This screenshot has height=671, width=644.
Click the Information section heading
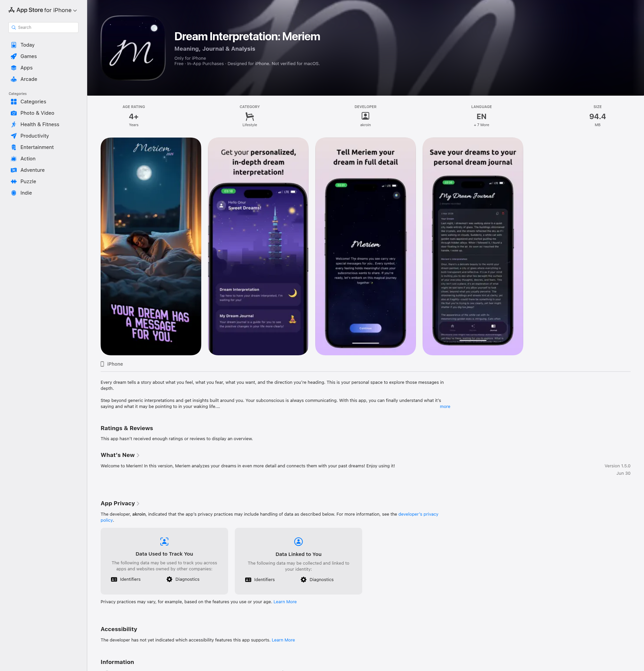117,662
